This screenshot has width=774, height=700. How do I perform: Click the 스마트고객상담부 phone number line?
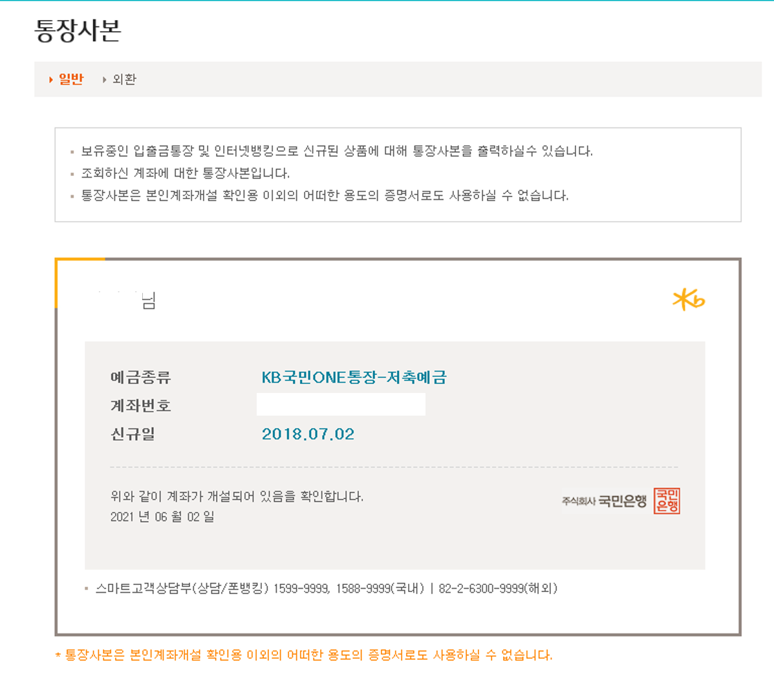pos(326,588)
